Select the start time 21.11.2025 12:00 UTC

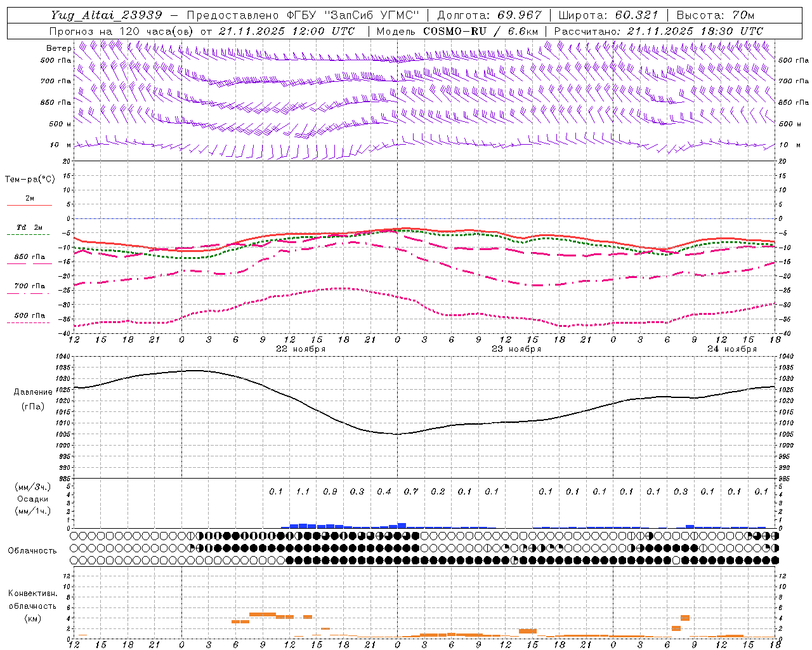(287, 31)
